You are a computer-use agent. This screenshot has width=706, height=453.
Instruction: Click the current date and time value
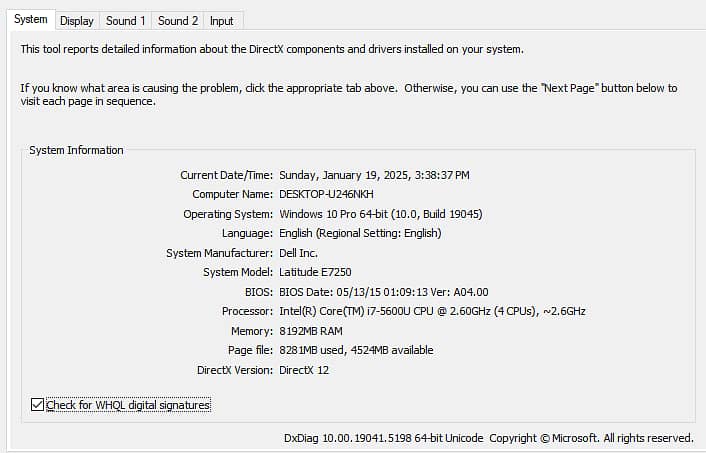click(374, 175)
